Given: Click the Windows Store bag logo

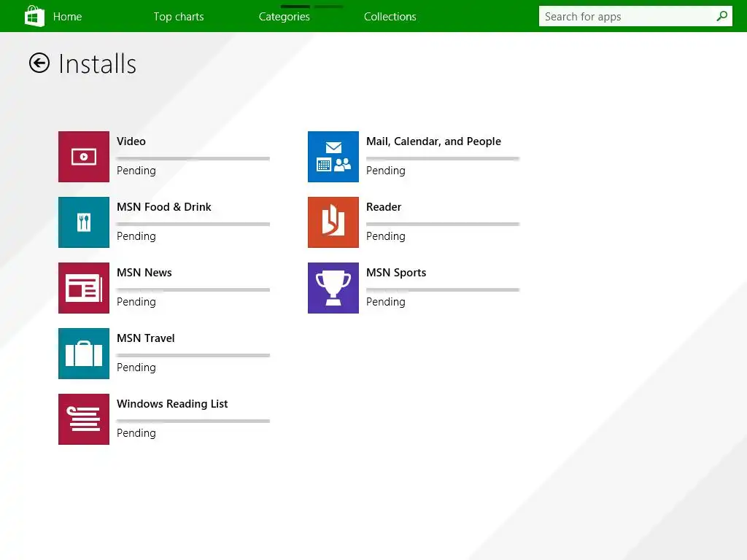Looking at the screenshot, I should [x=34, y=16].
